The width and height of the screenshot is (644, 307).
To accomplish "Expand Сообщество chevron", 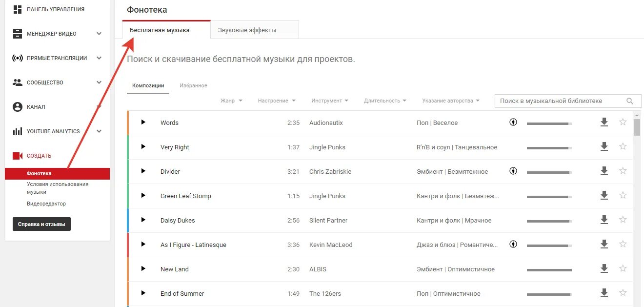I will pyautogui.click(x=99, y=82).
